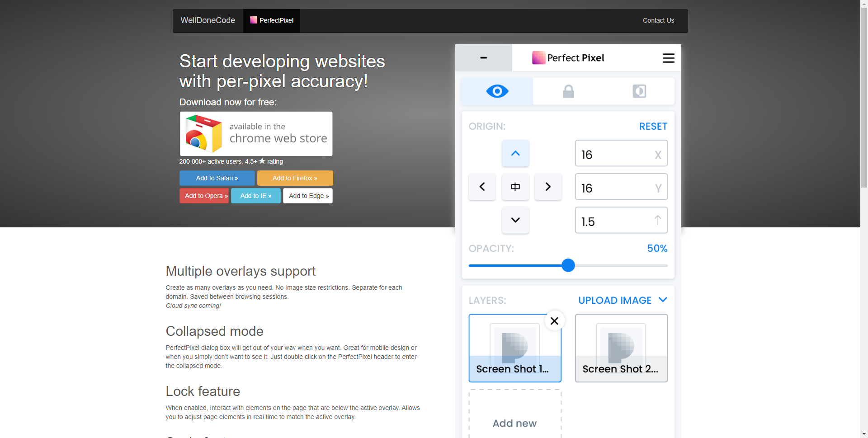Edit the scale field showing 1.5

(x=621, y=220)
